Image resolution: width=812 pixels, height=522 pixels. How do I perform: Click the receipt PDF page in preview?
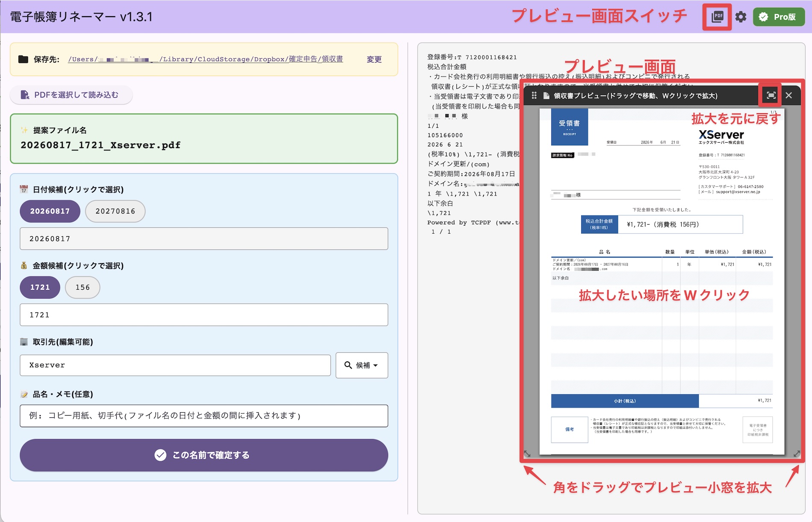coord(662,282)
